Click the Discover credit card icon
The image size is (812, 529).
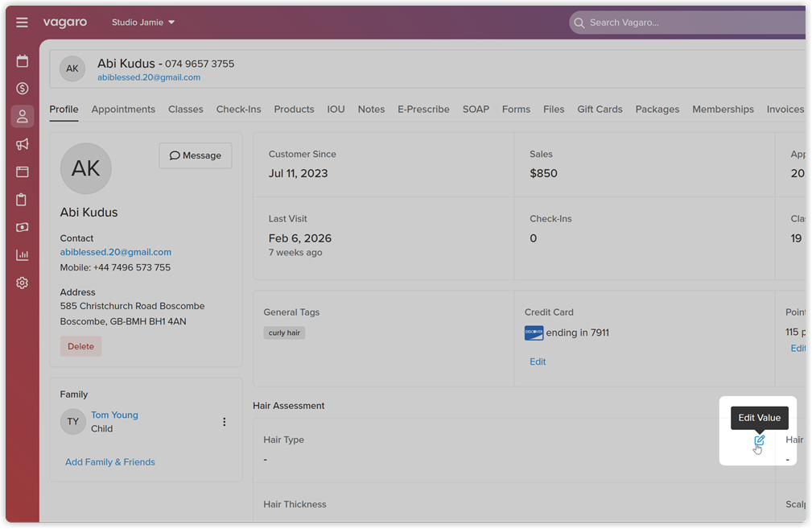point(534,333)
